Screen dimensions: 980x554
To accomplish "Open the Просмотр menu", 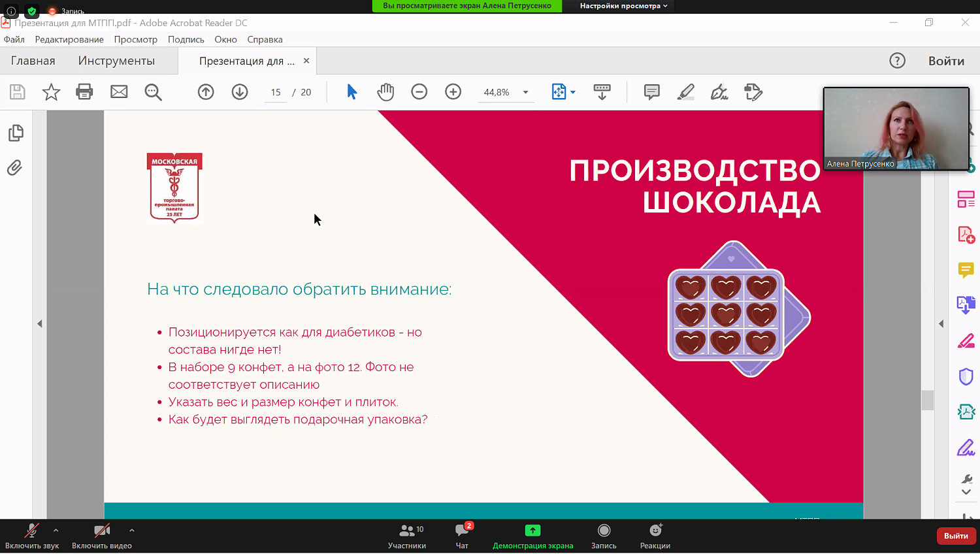I will click(x=136, y=39).
